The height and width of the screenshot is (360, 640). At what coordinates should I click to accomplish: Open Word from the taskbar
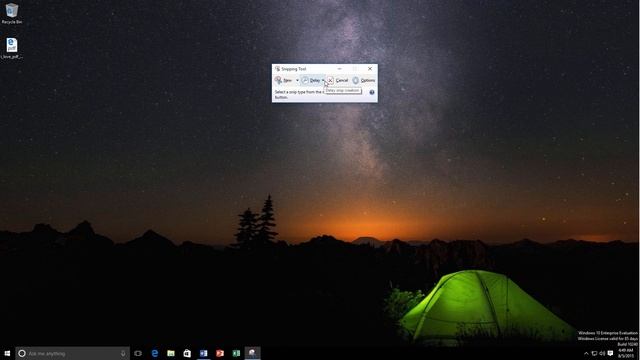pos(203,353)
